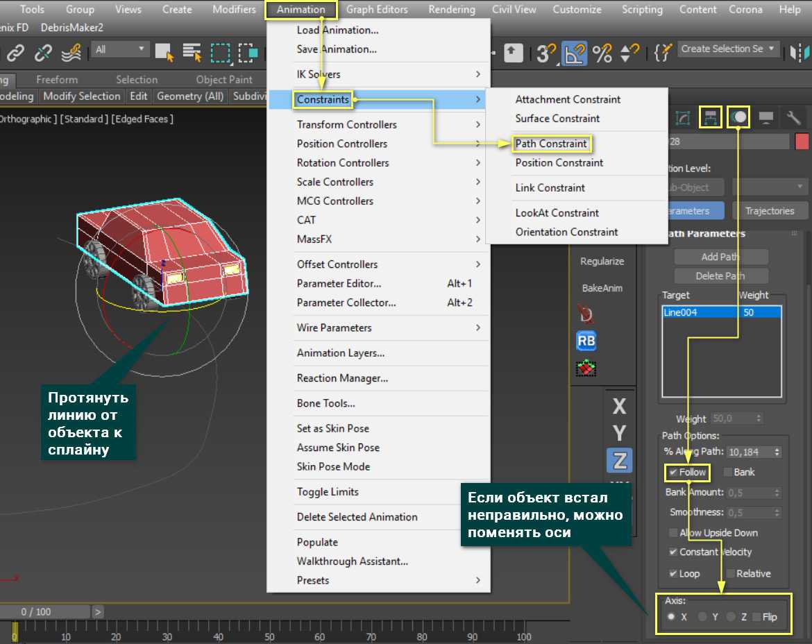This screenshot has height=644, width=812.
Task: Enable the Bank checkbox
Action: click(728, 473)
